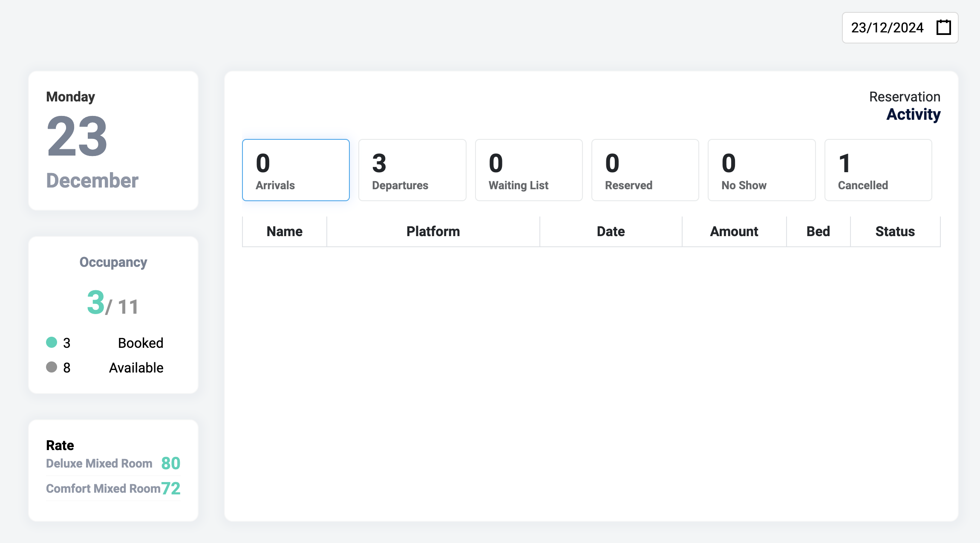The height and width of the screenshot is (543, 980).
Task: Show Reserved bookings
Action: pos(645,170)
